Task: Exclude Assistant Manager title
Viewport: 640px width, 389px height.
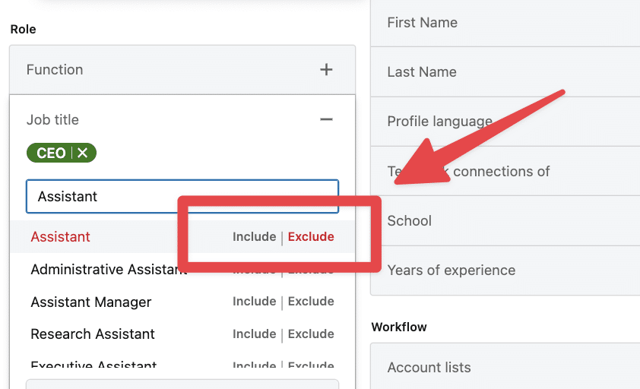Action: 311,301
